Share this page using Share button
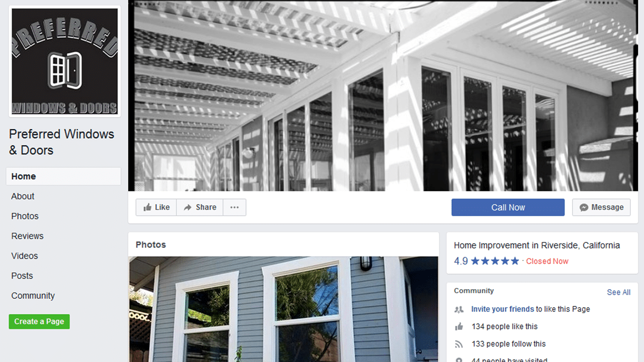The width and height of the screenshot is (644, 362). point(200,207)
